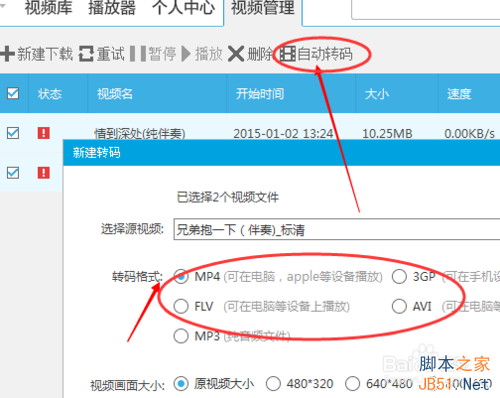This screenshot has height=398, width=500.
Task: Click the 重试 retry loop icon
Action: pos(86,54)
